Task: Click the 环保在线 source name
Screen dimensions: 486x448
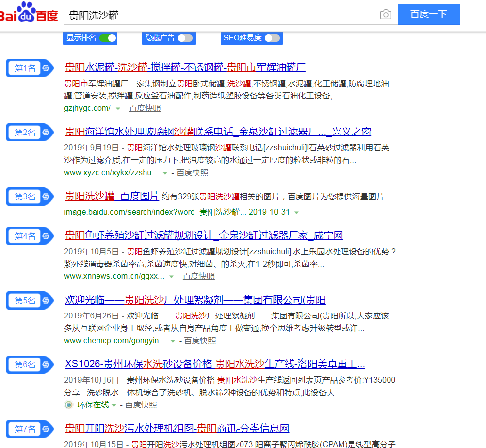Action: click(x=93, y=404)
